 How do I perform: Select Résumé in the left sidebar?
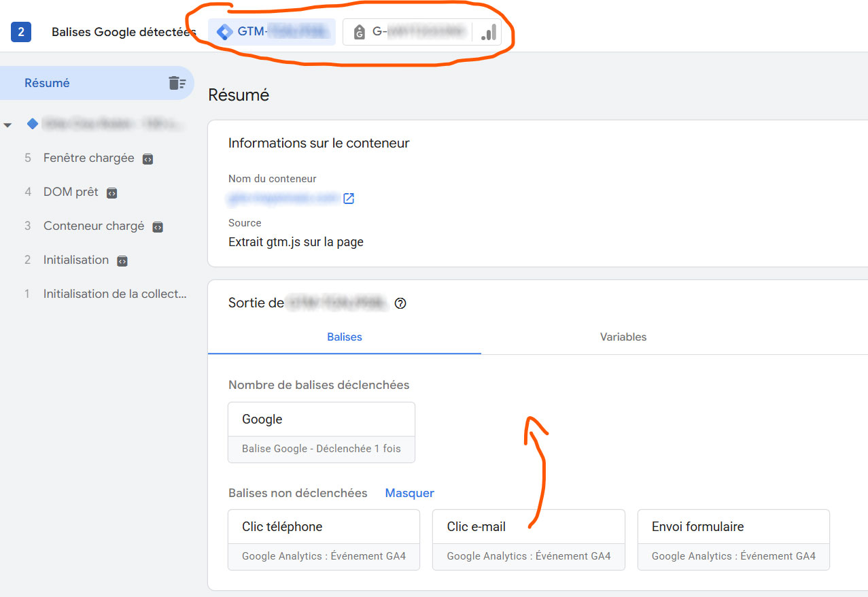pos(48,83)
